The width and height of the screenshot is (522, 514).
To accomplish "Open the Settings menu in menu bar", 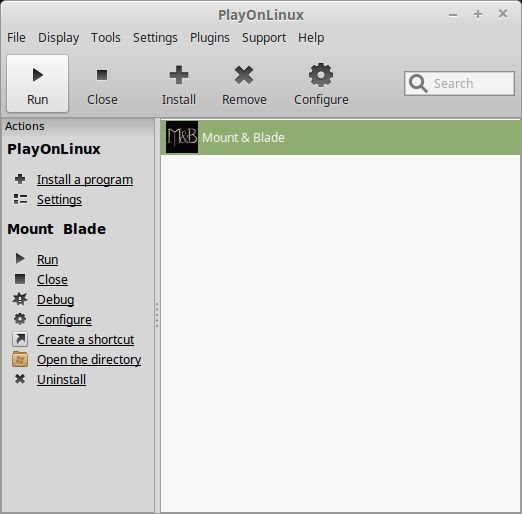I will (x=155, y=38).
